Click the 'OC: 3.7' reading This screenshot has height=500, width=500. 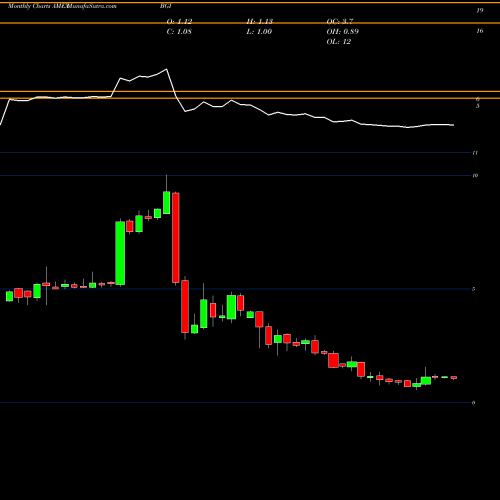[340, 22]
